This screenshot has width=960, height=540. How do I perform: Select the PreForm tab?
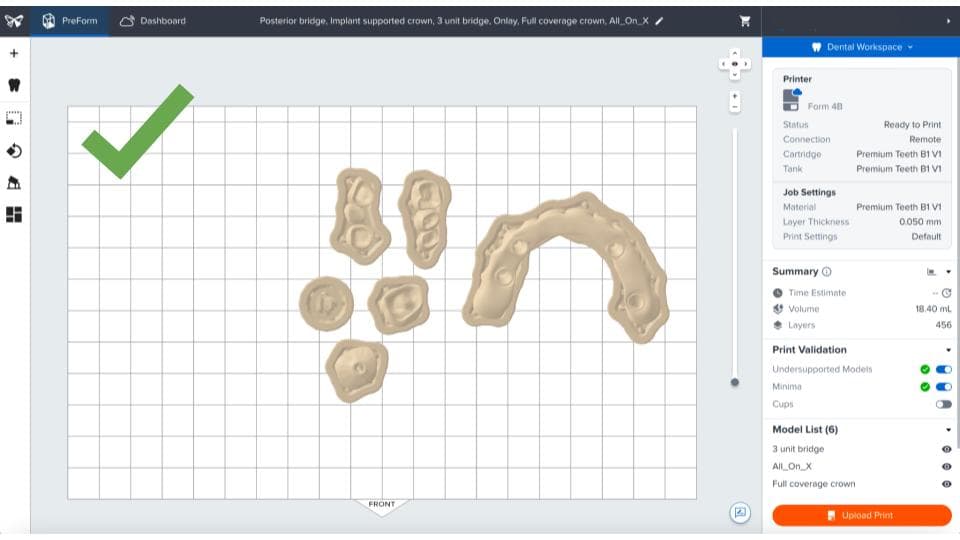[69, 20]
